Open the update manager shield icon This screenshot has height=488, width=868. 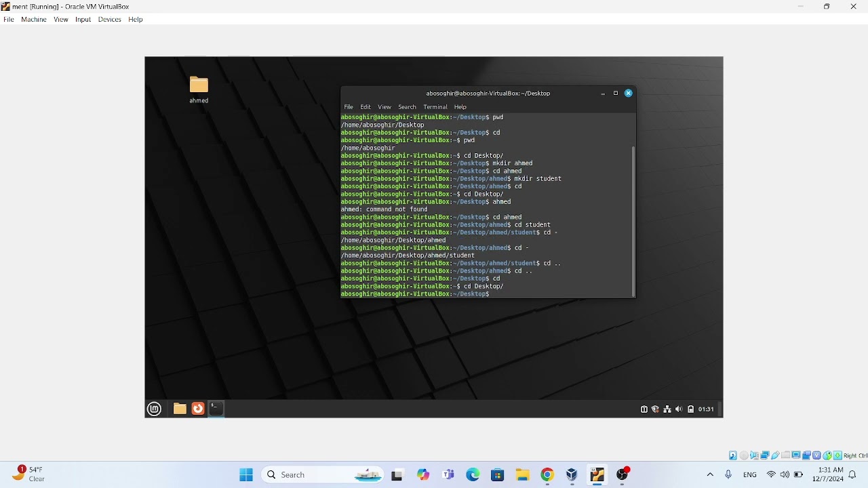coord(656,409)
